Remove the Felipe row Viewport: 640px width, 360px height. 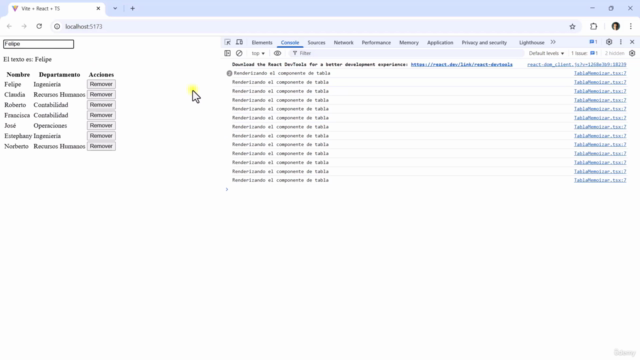(x=101, y=84)
